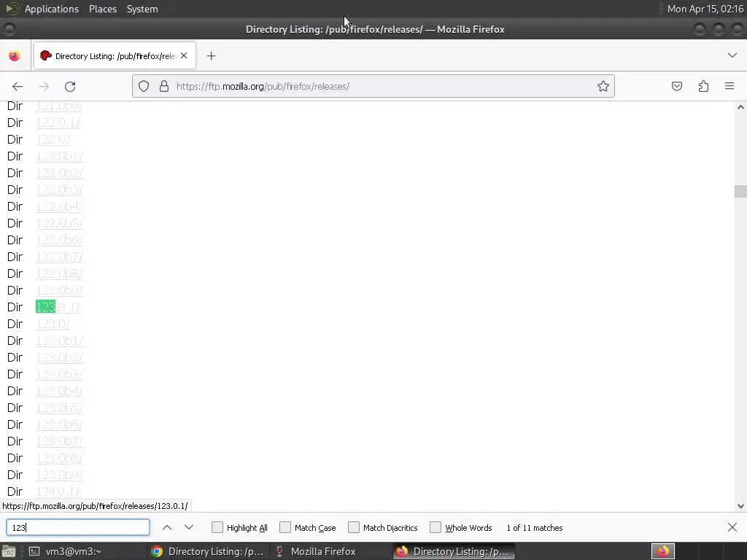747x560 pixels.
Task: Jump to next find match
Action: point(189,528)
